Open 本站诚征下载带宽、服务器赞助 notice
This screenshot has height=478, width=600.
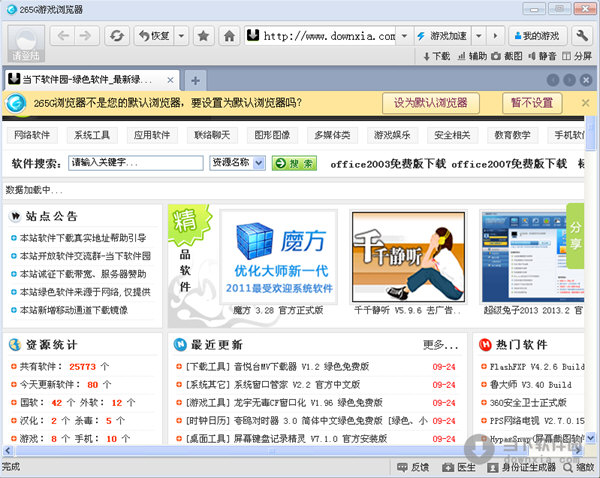(x=83, y=274)
